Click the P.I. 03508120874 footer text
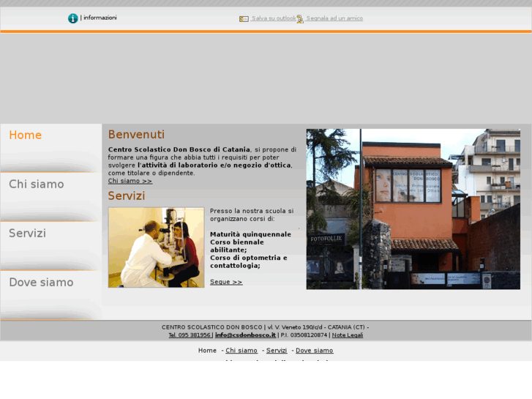The width and height of the screenshot is (532, 399). coord(304,335)
